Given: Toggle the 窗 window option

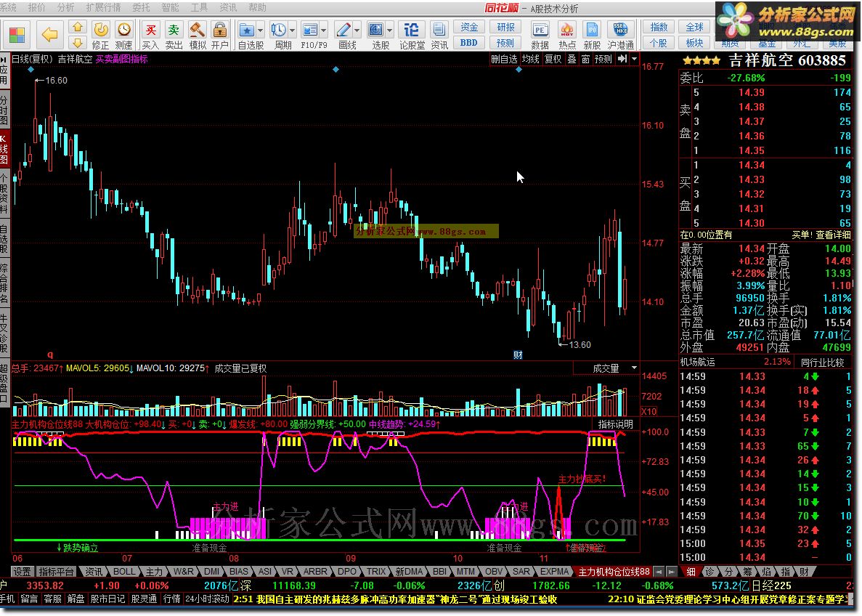Looking at the screenshot, I should 585,59.
